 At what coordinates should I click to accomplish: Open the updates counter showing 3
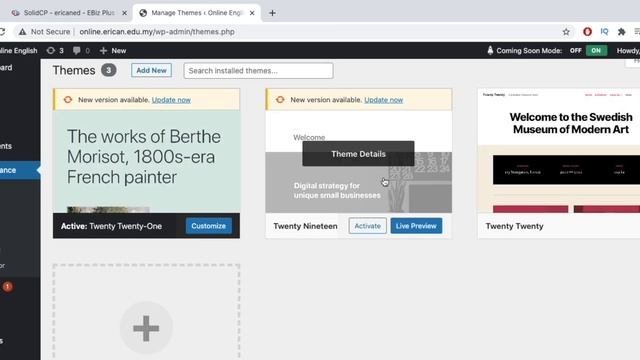click(x=56, y=51)
